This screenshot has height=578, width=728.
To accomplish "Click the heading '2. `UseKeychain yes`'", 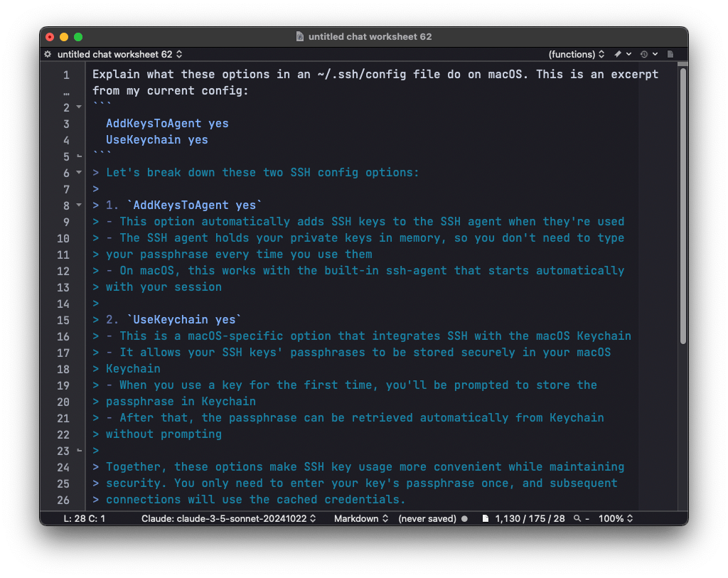I will [173, 319].
